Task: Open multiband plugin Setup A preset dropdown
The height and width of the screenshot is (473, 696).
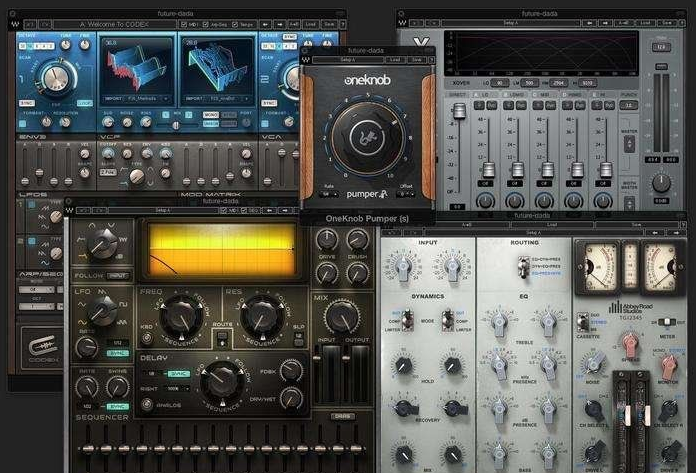Action: point(510,23)
